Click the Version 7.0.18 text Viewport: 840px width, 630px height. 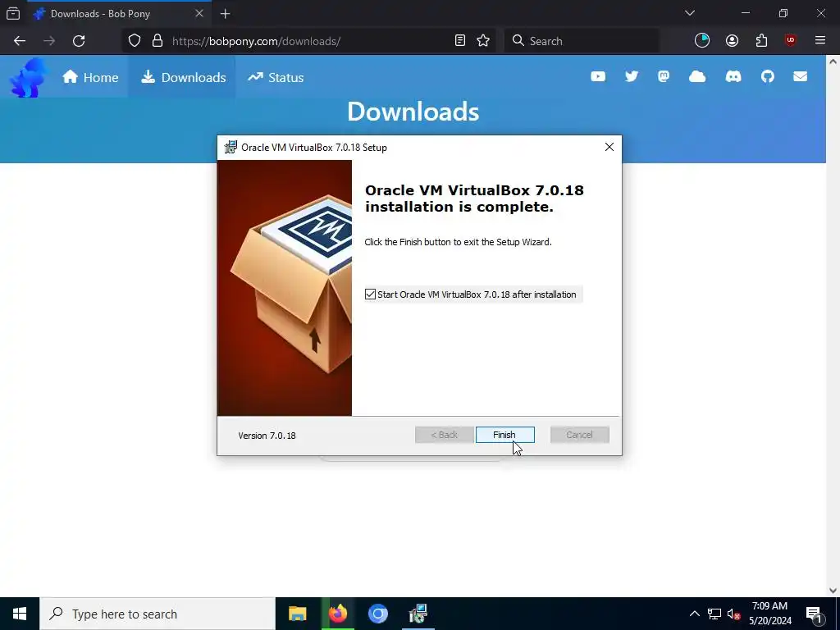point(267,436)
